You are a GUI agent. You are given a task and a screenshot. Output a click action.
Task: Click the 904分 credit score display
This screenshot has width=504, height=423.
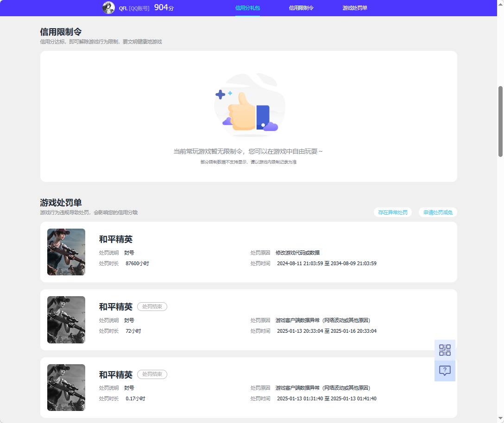point(163,8)
